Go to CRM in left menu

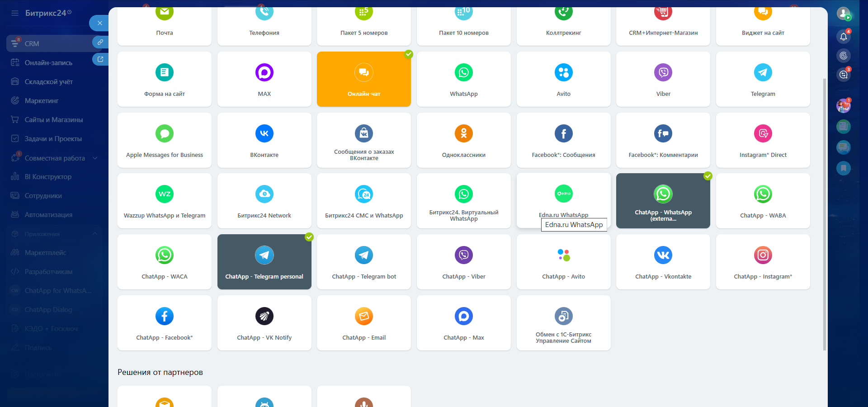pos(32,44)
